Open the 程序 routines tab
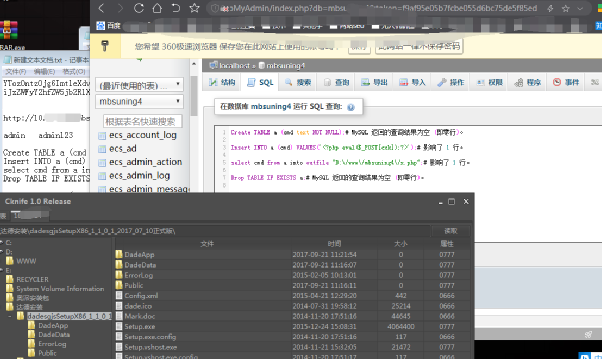Viewport: 602px width, 360px height. point(528,82)
